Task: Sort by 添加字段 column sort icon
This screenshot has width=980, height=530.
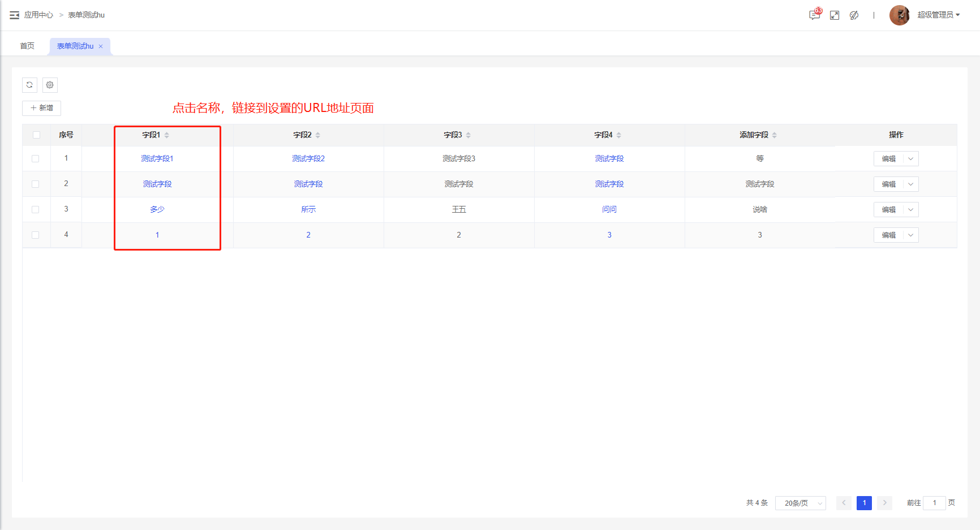Action: [x=775, y=135]
